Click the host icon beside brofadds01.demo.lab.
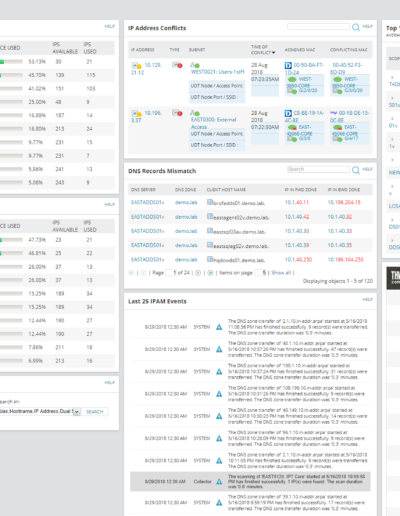The height and width of the screenshot is (516, 400). [x=210, y=202]
